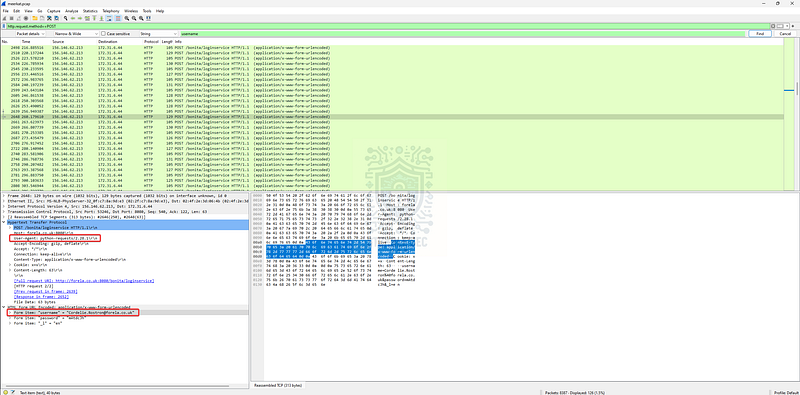Click the display filter input field
The image size is (800, 395).
point(388,26)
